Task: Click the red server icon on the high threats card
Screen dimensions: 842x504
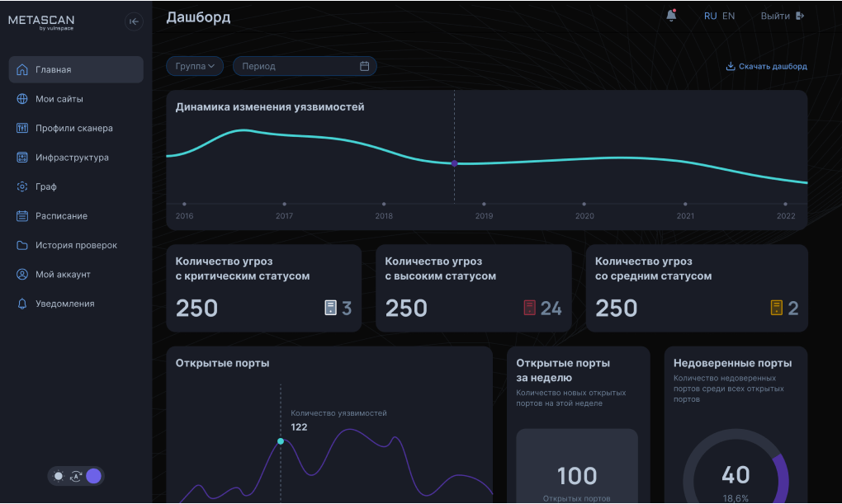Action: point(530,308)
